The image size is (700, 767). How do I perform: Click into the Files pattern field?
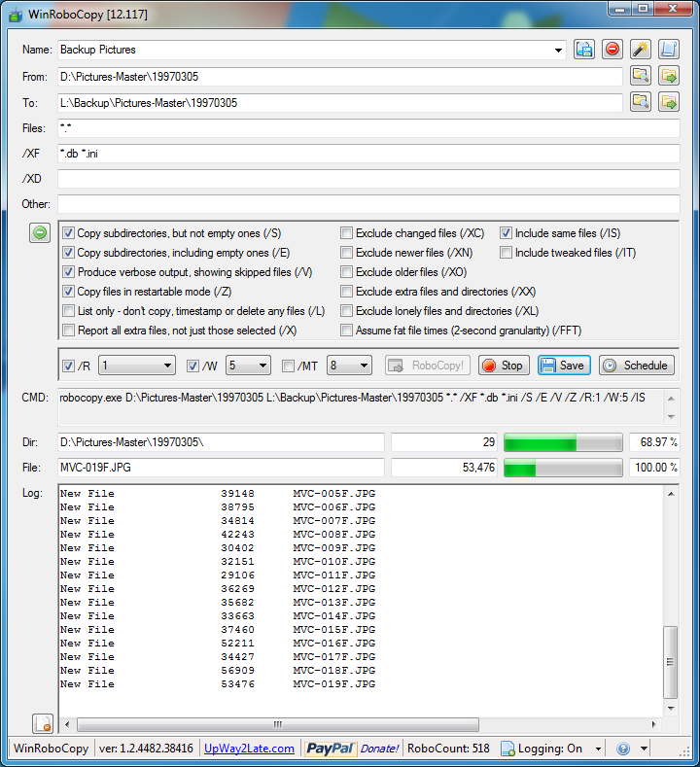(x=368, y=128)
